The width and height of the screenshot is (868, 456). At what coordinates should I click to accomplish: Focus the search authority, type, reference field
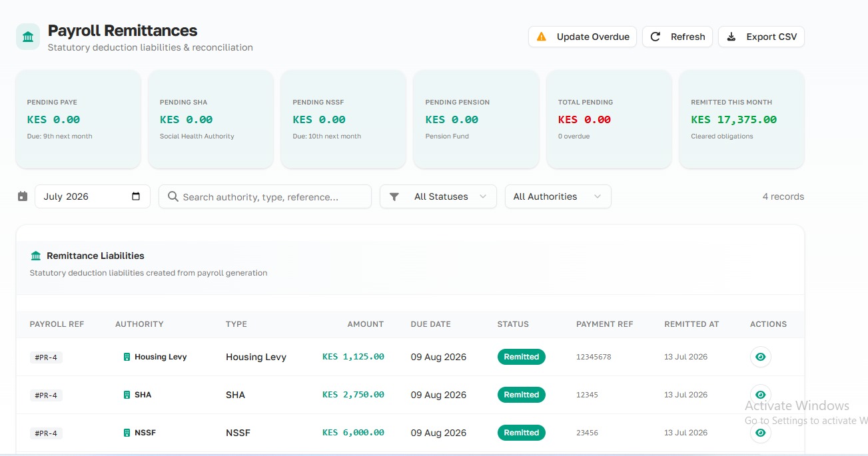pos(265,196)
